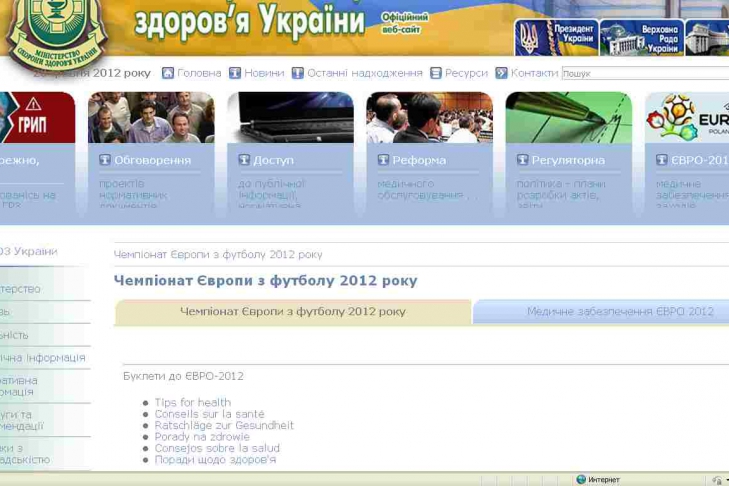Click the Ресурси menu icon
Image resolution: width=729 pixels, height=486 pixels.
point(436,73)
